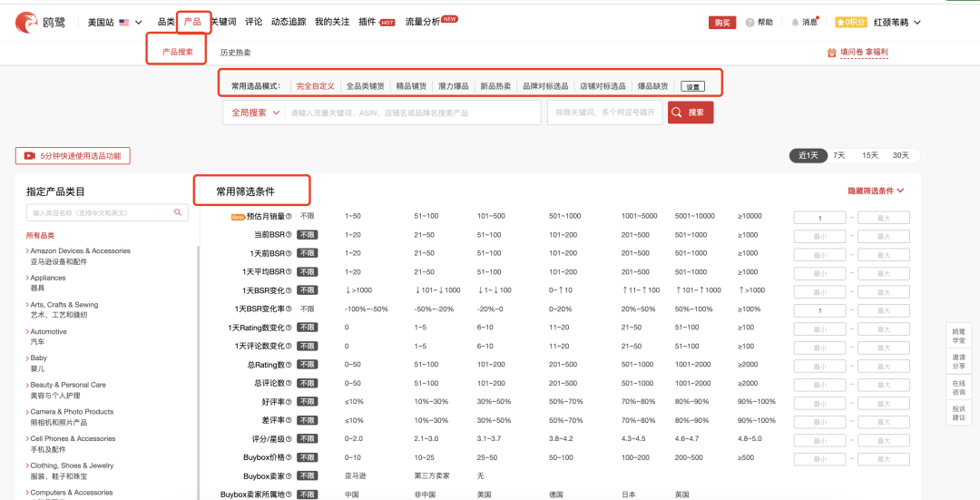Screen dimensions: 980x500
Task: Click the 5分钟快速使用选品功能 button
Action: click(73, 156)
